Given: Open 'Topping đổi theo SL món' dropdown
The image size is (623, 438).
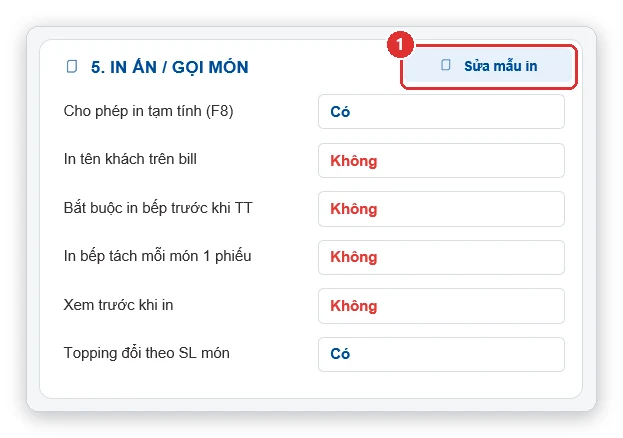Looking at the screenshot, I should pos(441,355).
